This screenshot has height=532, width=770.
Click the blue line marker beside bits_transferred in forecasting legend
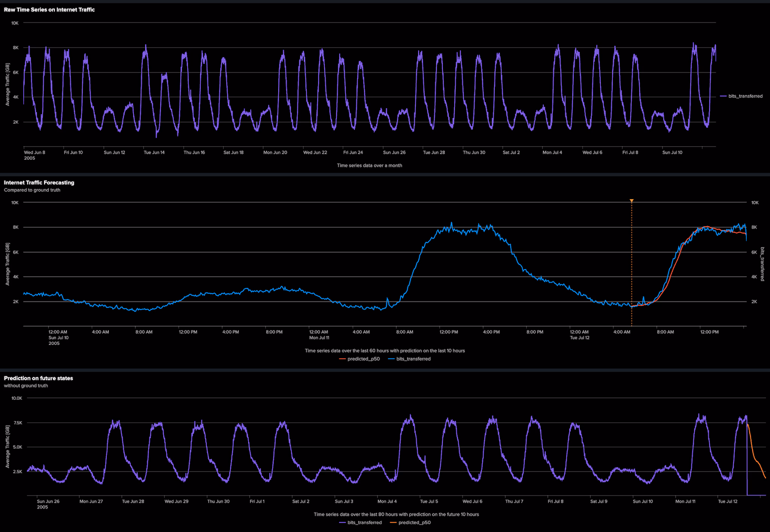(x=391, y=359)
